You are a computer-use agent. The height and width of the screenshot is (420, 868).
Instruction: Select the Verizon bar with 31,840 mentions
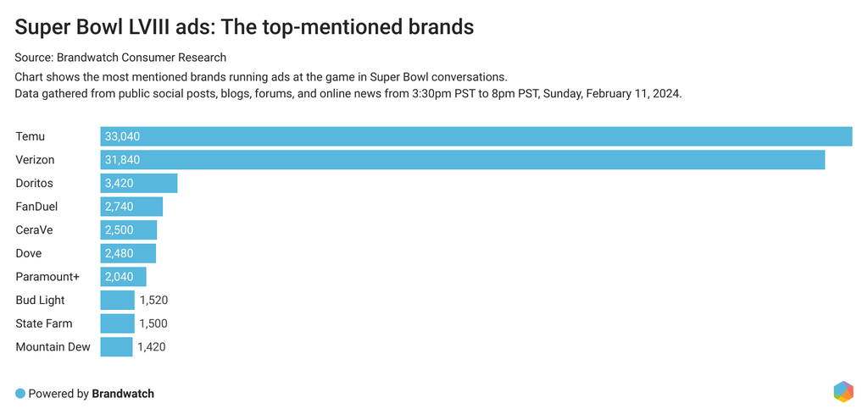[x=462, y=160]
